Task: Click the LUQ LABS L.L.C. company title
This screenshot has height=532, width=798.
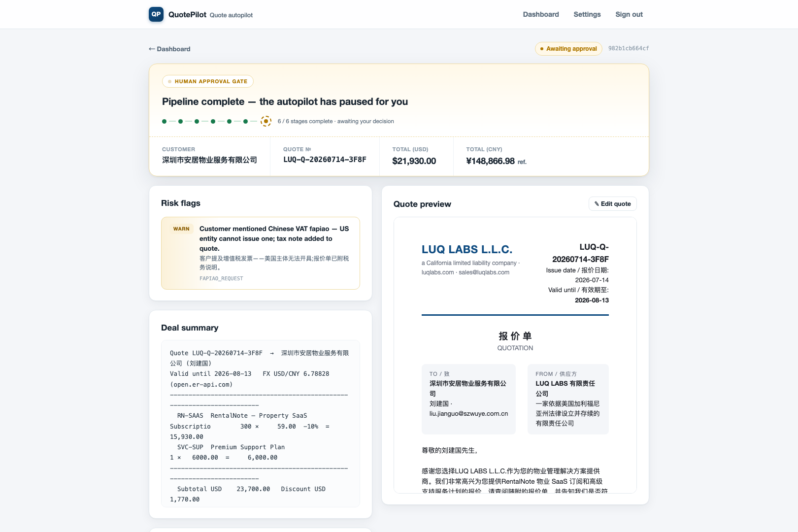Action: (x=467, y=249)
